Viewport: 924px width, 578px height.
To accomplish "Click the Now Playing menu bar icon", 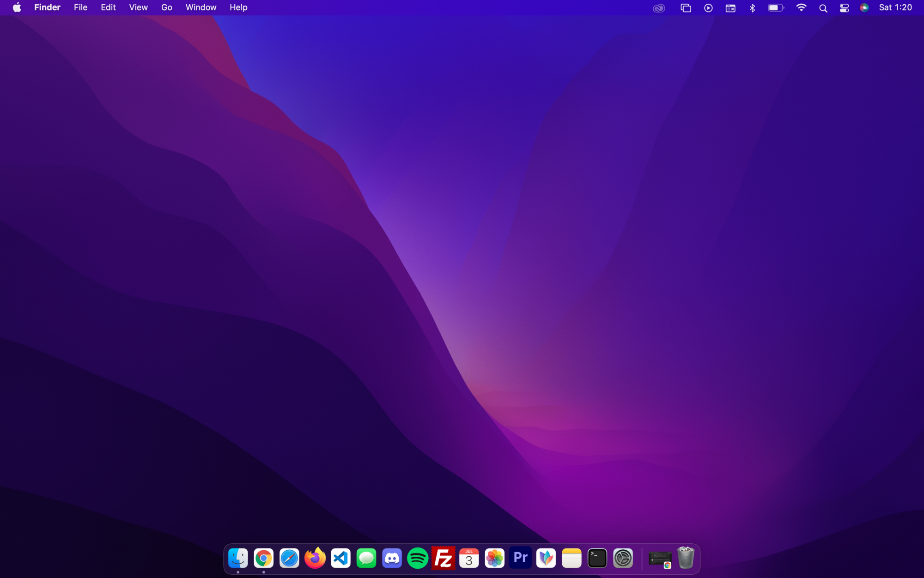I will coord(708,8).
